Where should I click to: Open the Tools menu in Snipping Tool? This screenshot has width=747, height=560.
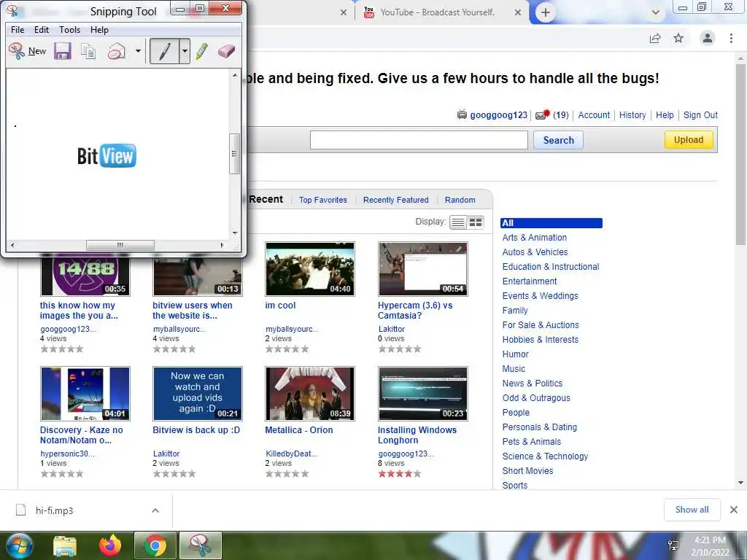(69, 29)
